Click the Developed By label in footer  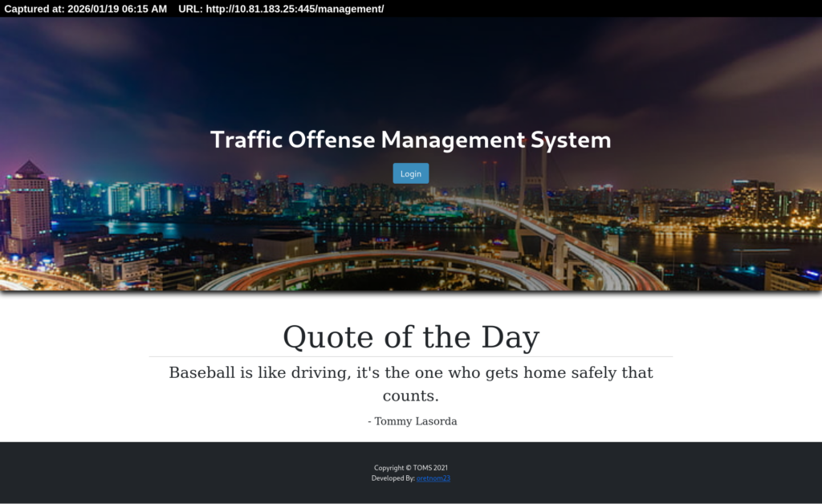coord(393,478)
